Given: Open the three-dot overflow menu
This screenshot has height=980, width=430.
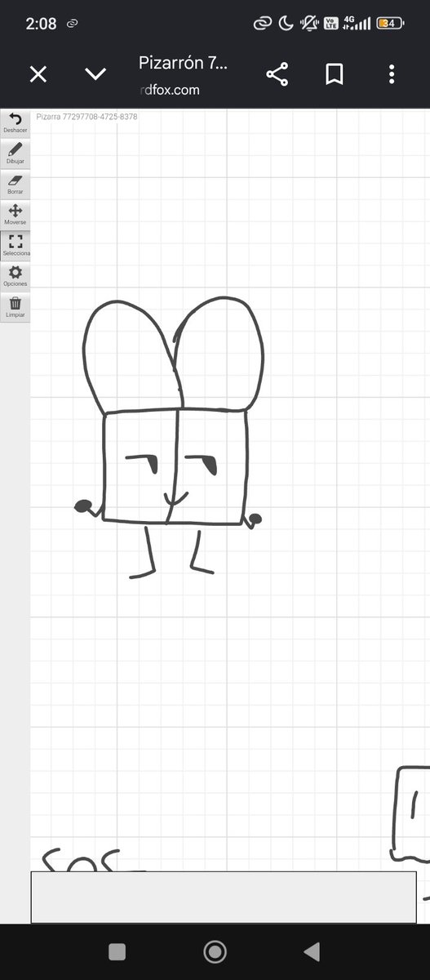Looking at the screenshot, I should [x=392, y=74].
